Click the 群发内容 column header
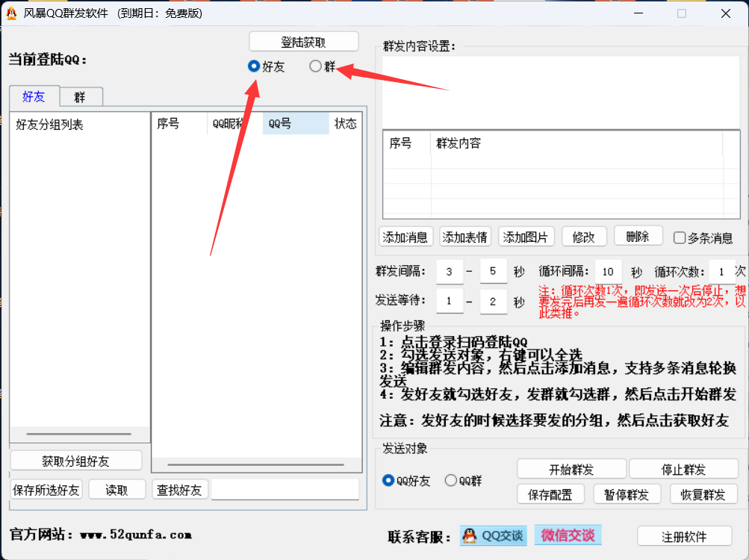 pyautogui.click(x=576, y=143)
